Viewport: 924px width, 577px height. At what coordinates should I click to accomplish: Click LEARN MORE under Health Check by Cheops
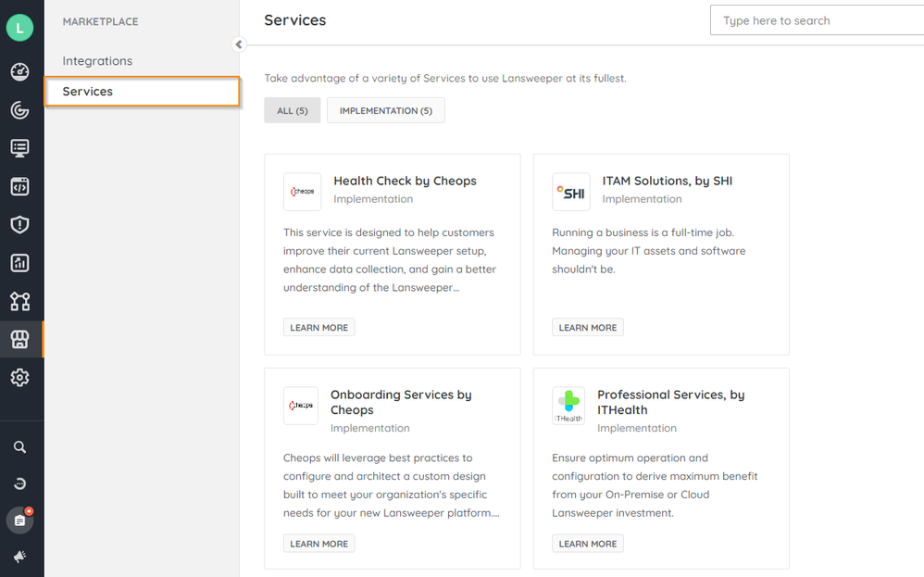tap(318, 326)
